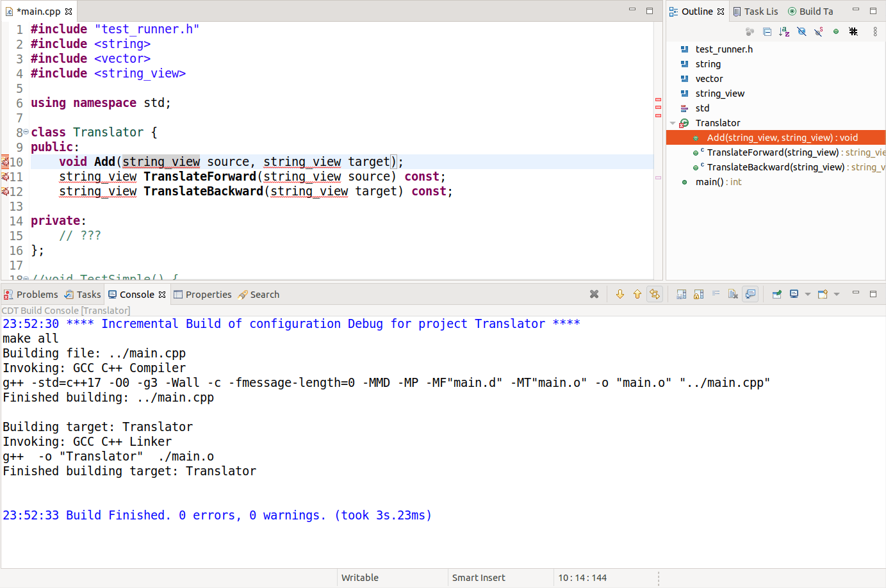Jump to next error in Console
The image size is (886, 588).
(619, 294)
